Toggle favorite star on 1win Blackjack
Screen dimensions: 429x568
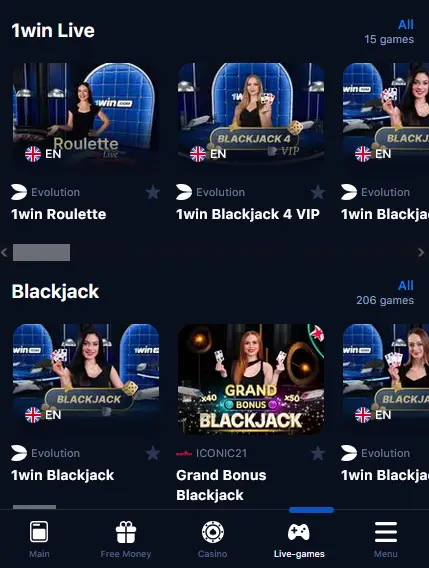pyautogui.click(x=153, y=453)
